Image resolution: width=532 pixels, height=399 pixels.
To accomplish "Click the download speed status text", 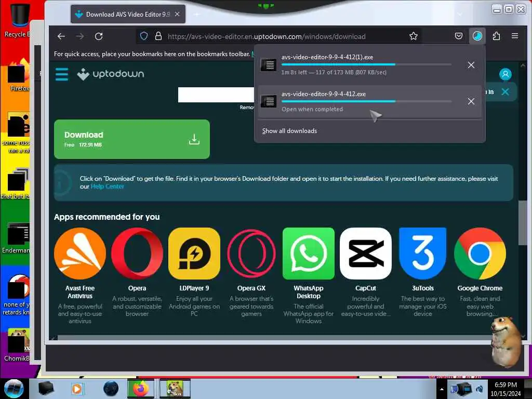I will click(x=334, y=72).
